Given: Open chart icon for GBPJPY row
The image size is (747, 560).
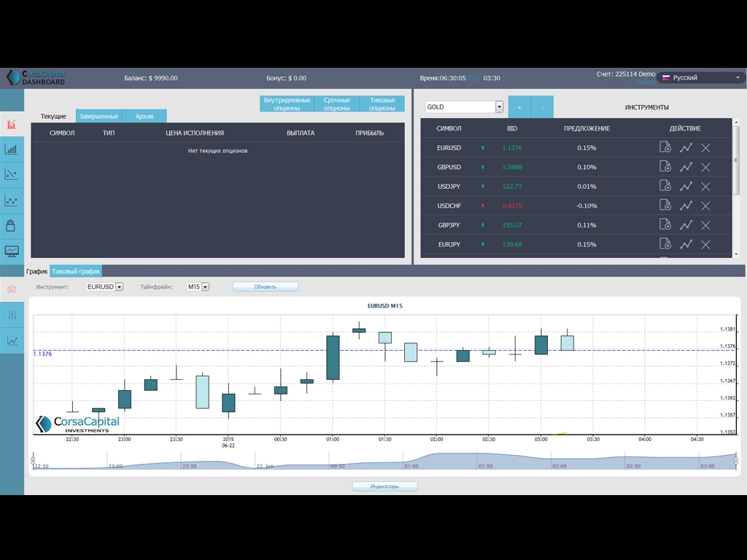Looking at the screenshot, I should (x=686, y=225).
